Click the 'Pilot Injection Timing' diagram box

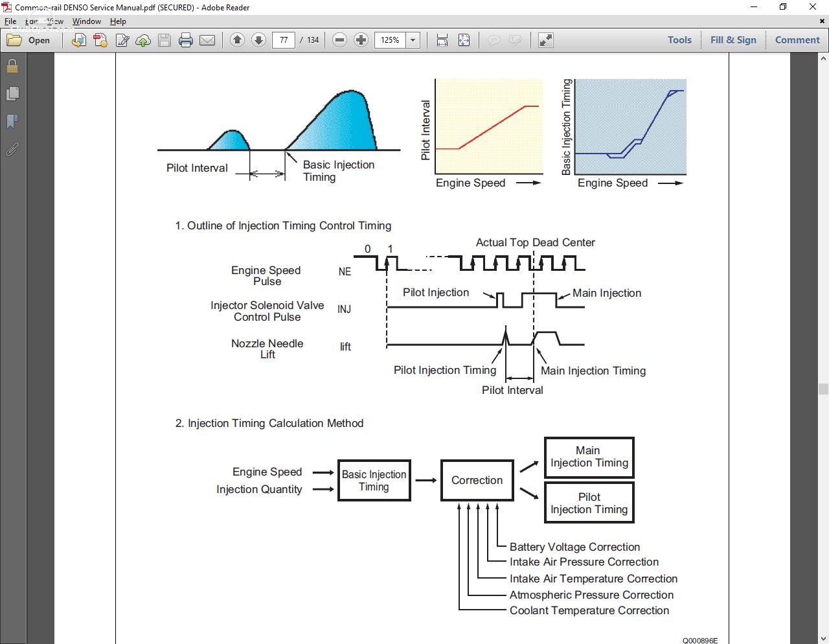[589, 503]
